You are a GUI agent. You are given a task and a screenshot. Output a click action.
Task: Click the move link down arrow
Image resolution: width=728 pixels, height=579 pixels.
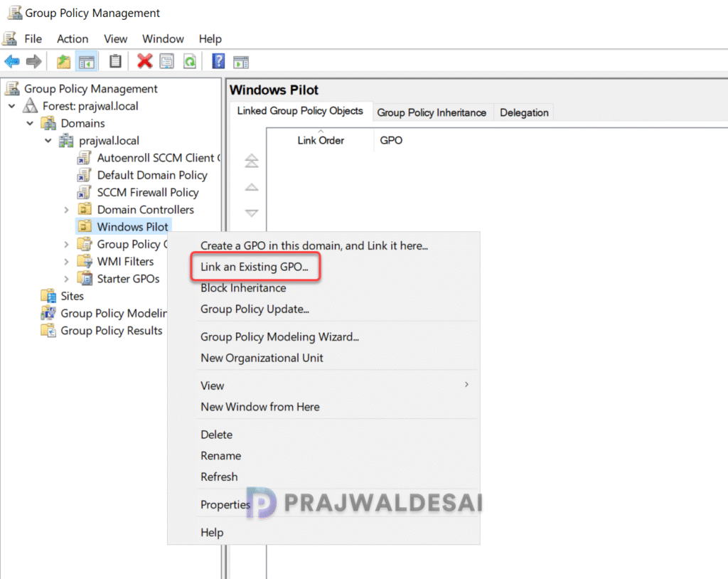point(252,213)
